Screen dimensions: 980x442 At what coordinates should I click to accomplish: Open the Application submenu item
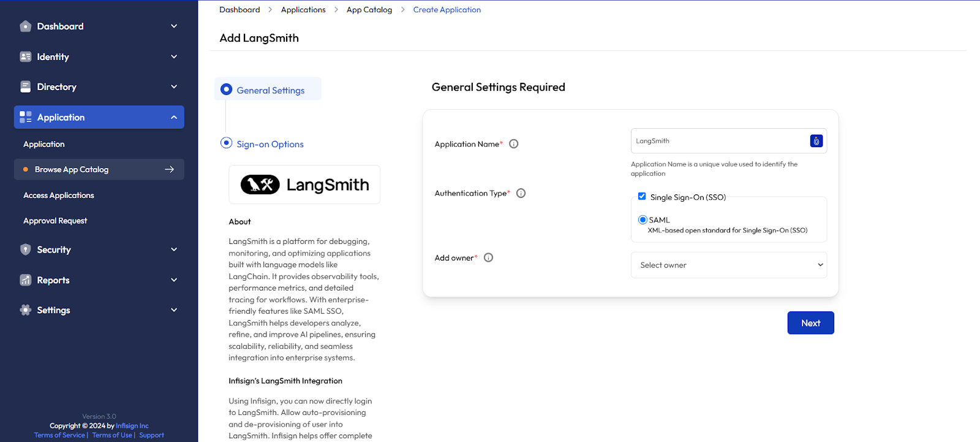[44, 144]
